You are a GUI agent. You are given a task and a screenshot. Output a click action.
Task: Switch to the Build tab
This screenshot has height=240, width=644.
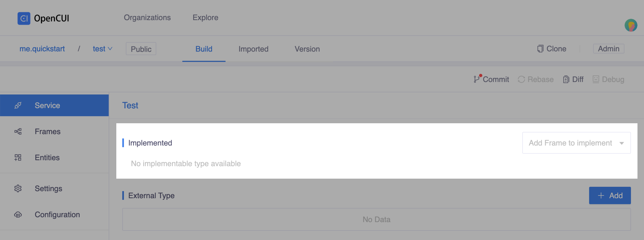pyautogui.click(x=204, y=49)
